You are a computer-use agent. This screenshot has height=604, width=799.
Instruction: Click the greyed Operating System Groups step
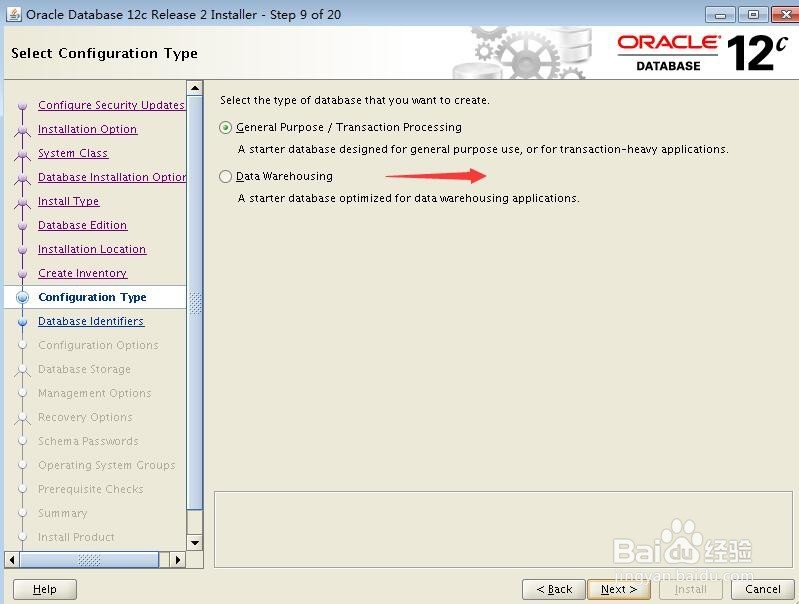106,465
